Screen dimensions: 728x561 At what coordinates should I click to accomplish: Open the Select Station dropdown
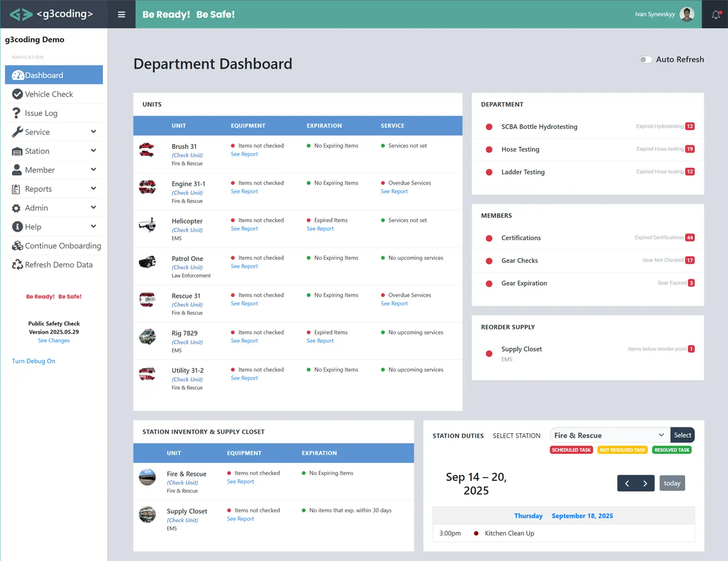[609, 435]
